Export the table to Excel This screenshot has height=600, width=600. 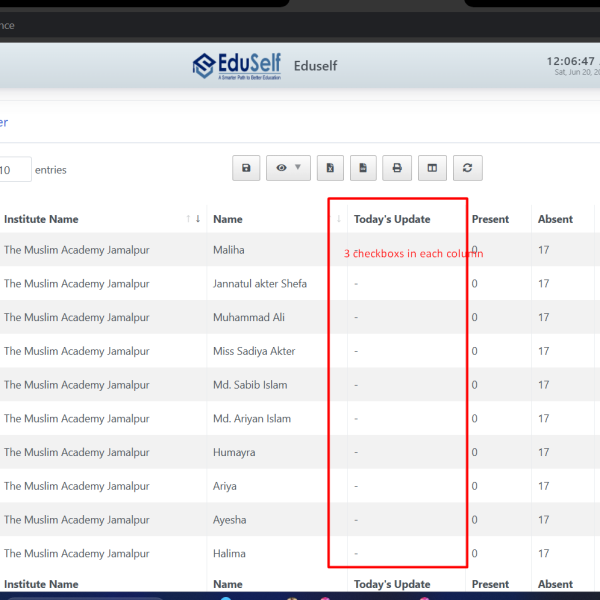[x=330, y=168]
